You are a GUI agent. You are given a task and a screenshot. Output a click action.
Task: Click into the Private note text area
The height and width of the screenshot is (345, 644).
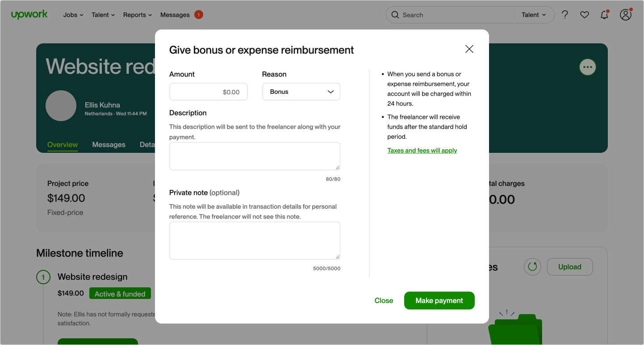click(x=255, y=240)
